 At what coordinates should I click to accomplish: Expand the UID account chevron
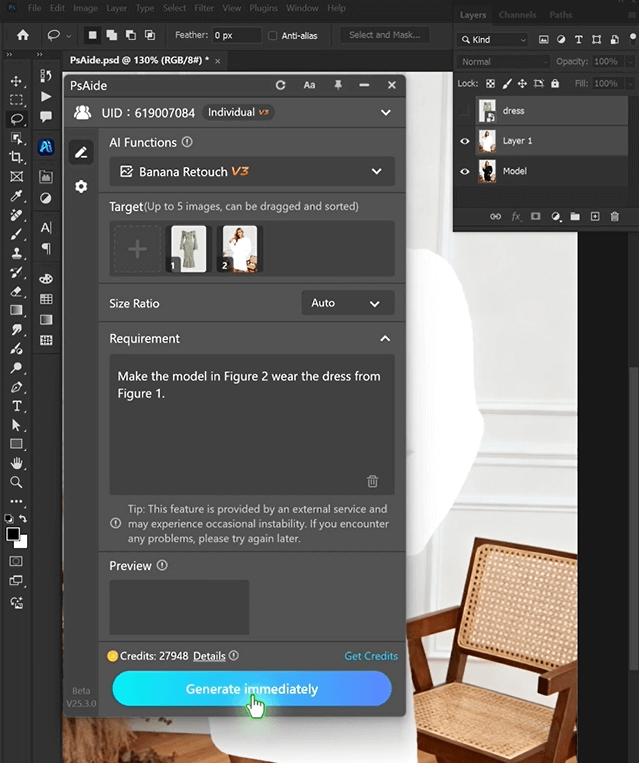pos(386,113)
